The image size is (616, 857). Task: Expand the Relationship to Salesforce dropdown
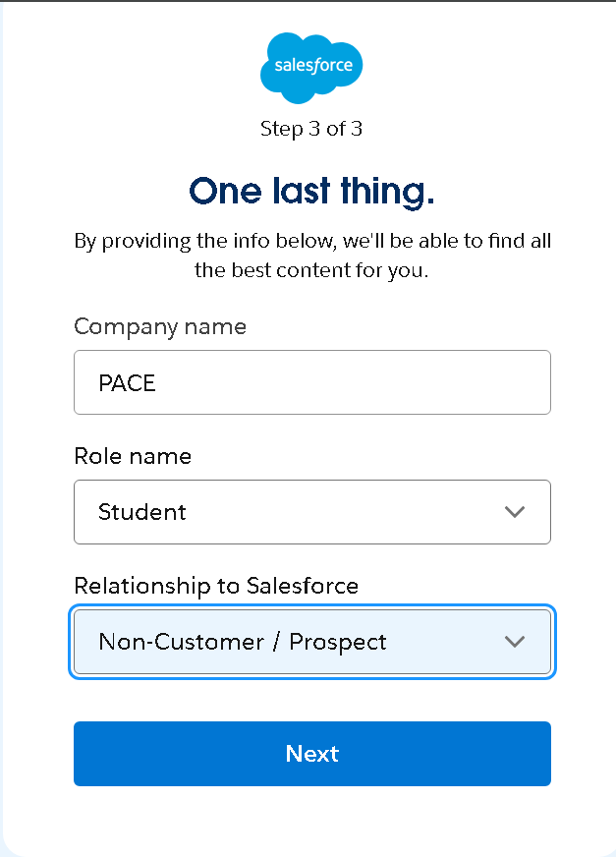[x=311, y=642]
